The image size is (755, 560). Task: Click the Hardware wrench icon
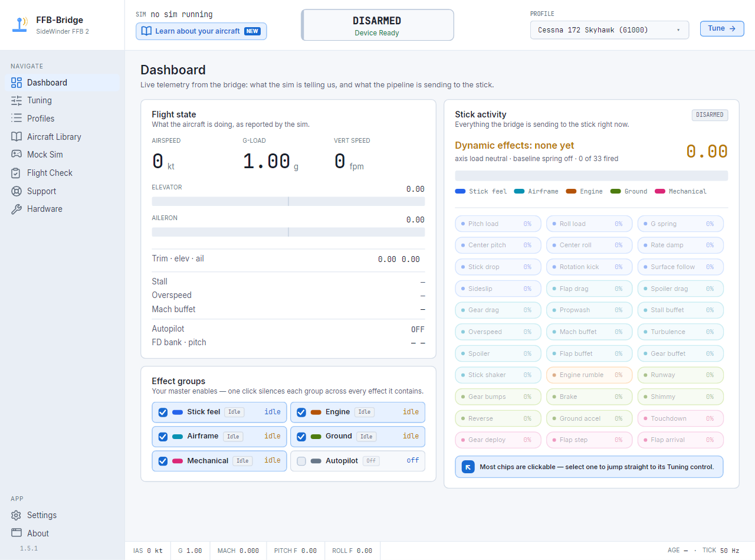(17, 209)
